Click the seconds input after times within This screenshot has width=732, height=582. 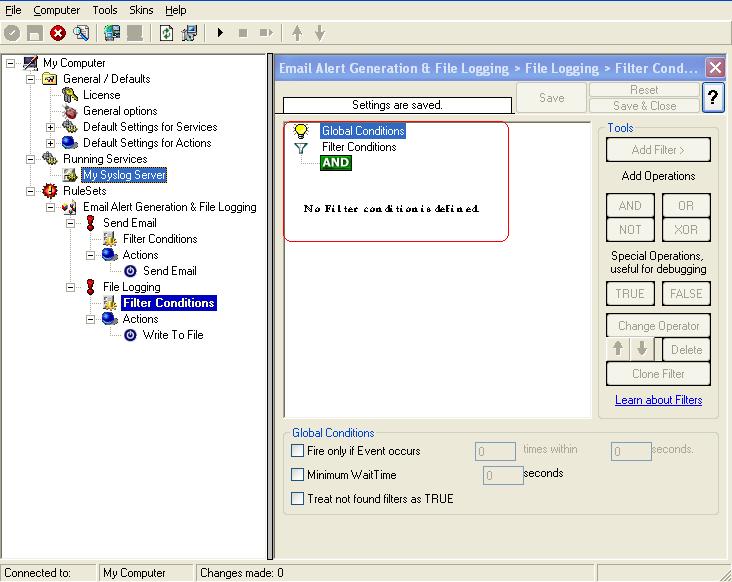631,451
